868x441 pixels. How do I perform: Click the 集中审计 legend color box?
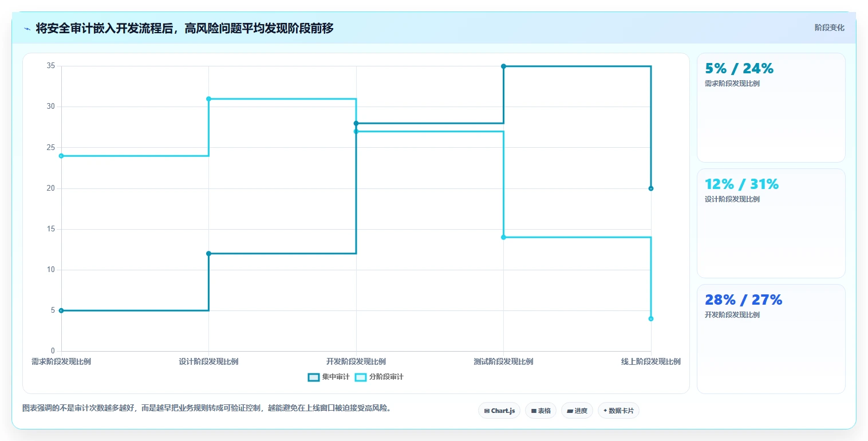tap(314, 377)
